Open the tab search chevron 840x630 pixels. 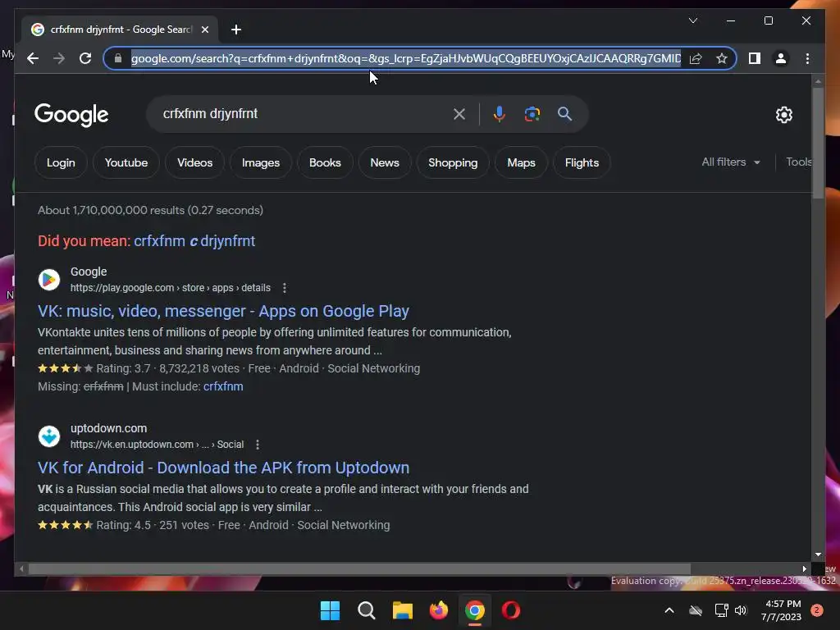[x=692, y=21]
